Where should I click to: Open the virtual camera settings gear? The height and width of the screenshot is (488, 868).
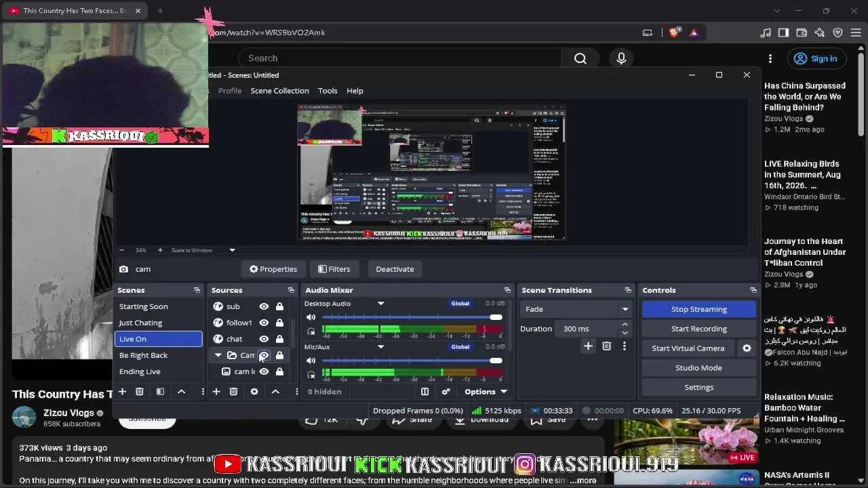[x=747, y=348]
